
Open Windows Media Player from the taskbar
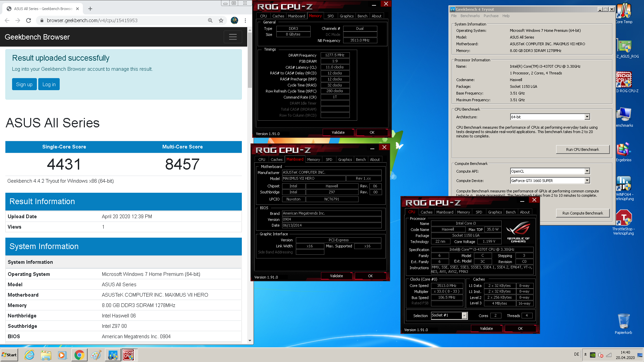(x=62, y=355)
